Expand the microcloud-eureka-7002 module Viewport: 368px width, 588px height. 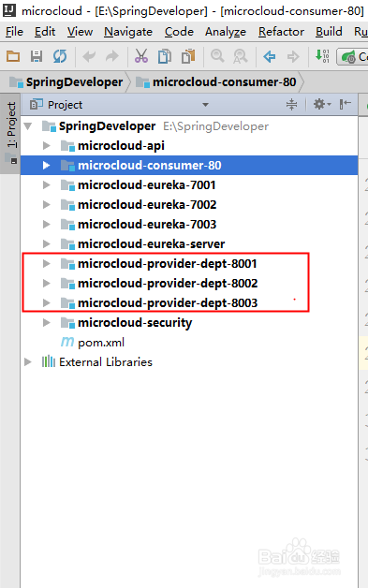46,204
